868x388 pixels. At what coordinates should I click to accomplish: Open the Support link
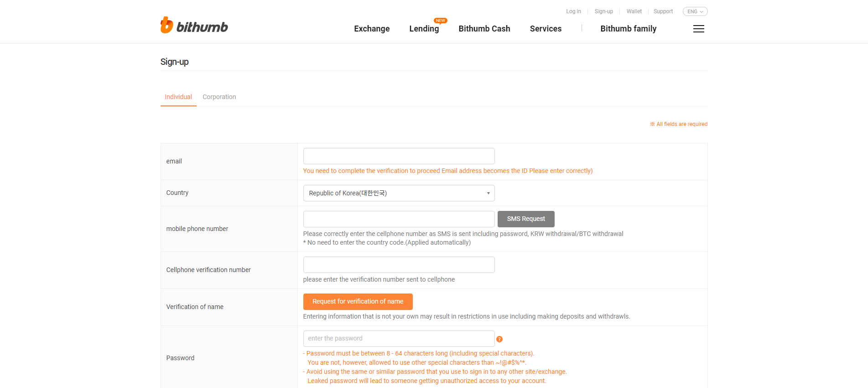[x=663, y=11]
